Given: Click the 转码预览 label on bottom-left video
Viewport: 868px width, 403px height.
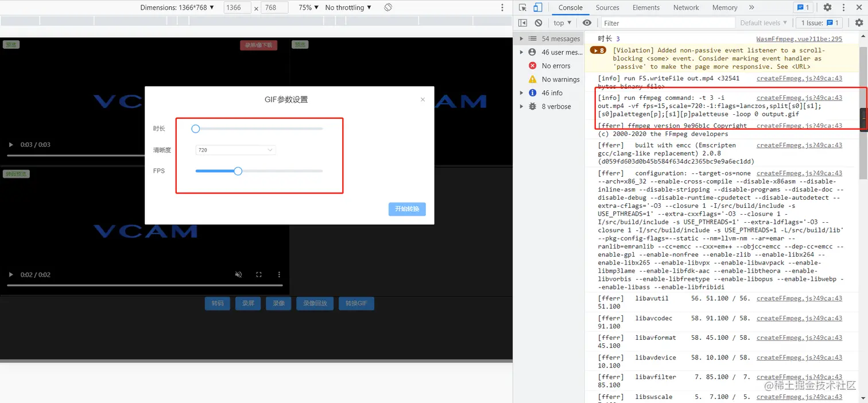Looking at the screenshot, I should [x=16, y=174].
